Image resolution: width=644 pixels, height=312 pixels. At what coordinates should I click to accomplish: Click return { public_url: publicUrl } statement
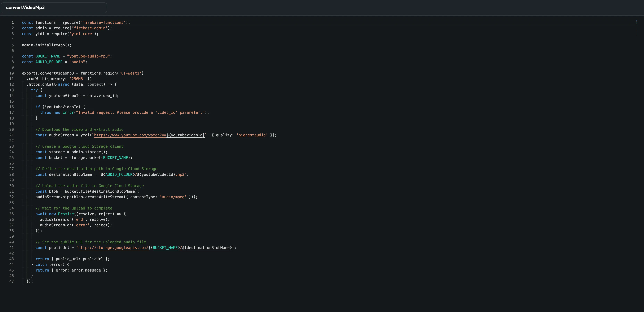pyautogui.click(x=73, y=259)
